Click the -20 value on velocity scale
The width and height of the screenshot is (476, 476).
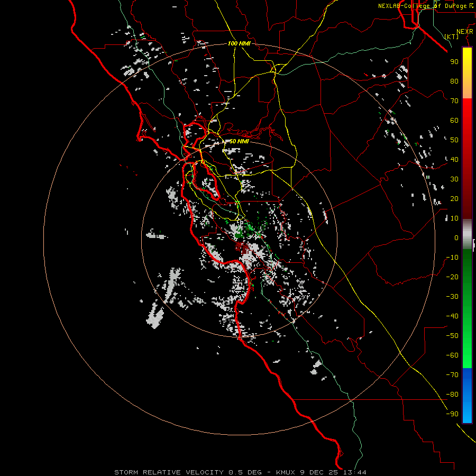coord(452,277)
